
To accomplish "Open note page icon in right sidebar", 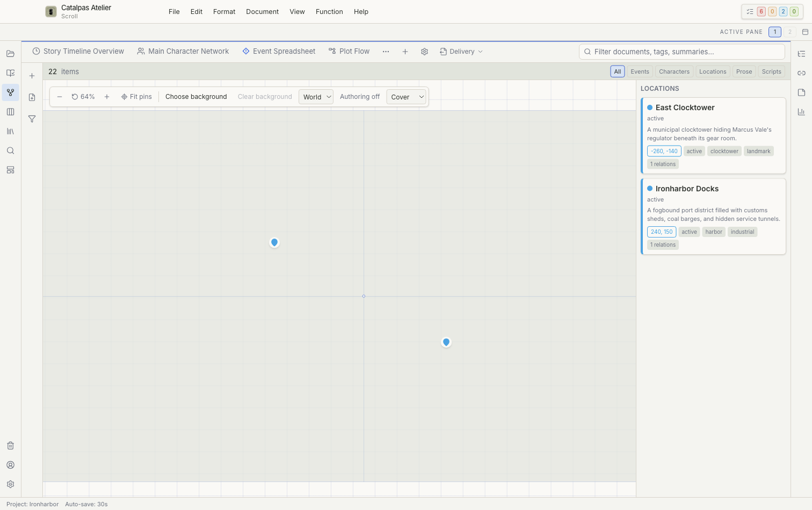I will [x=801, y=92].
